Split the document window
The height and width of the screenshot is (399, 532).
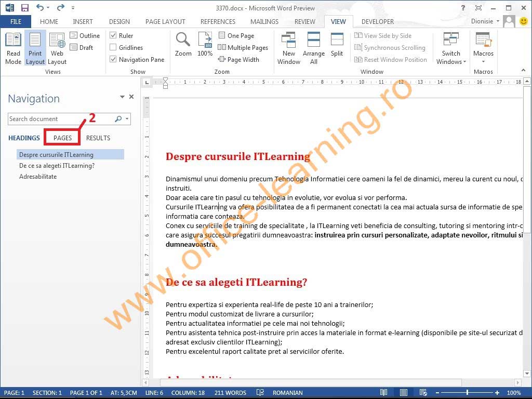(337, 45)
